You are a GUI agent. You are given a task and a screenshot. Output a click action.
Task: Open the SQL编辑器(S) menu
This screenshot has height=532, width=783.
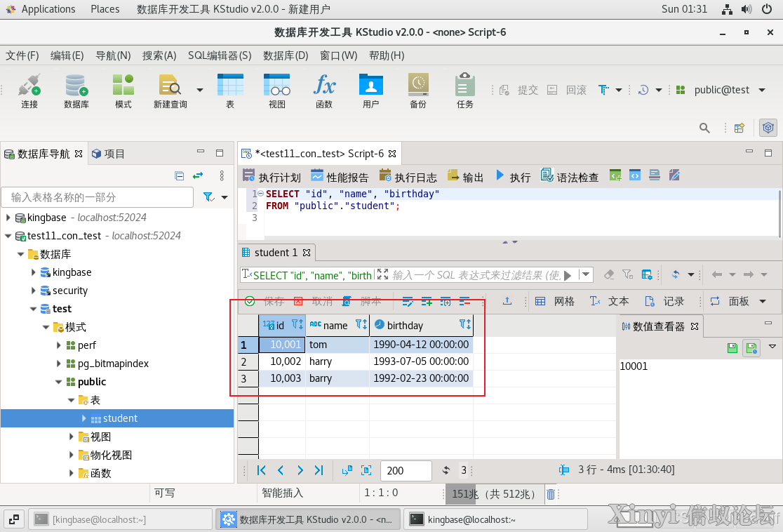pos(220,55)
